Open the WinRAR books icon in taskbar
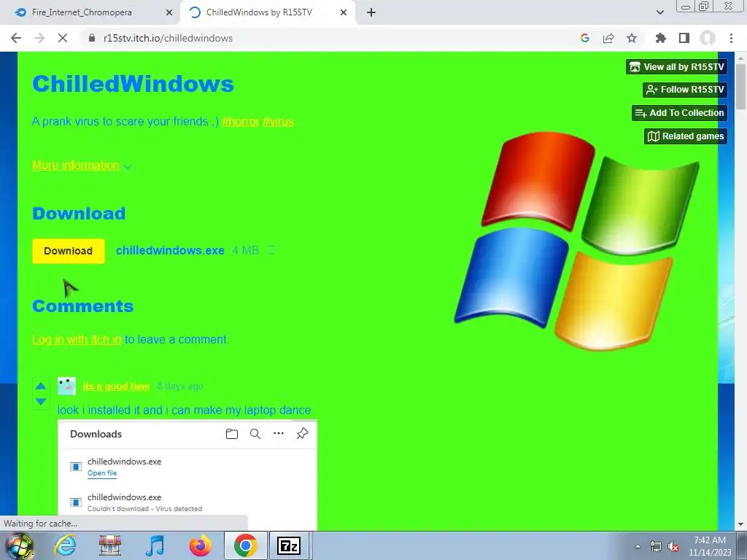This screenshot has width=747, height=560. pyautogui.click(x=110, y=545)
